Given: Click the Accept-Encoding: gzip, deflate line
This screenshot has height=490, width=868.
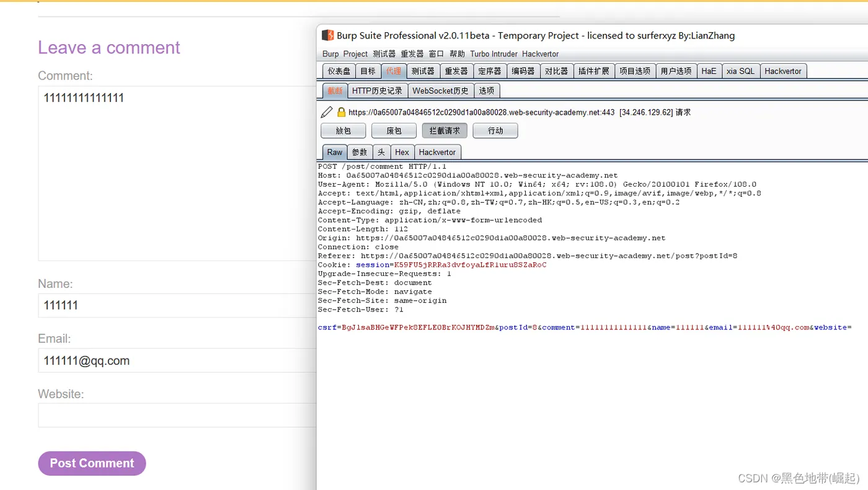Looking at the screenshot, I should coord(389,211).
